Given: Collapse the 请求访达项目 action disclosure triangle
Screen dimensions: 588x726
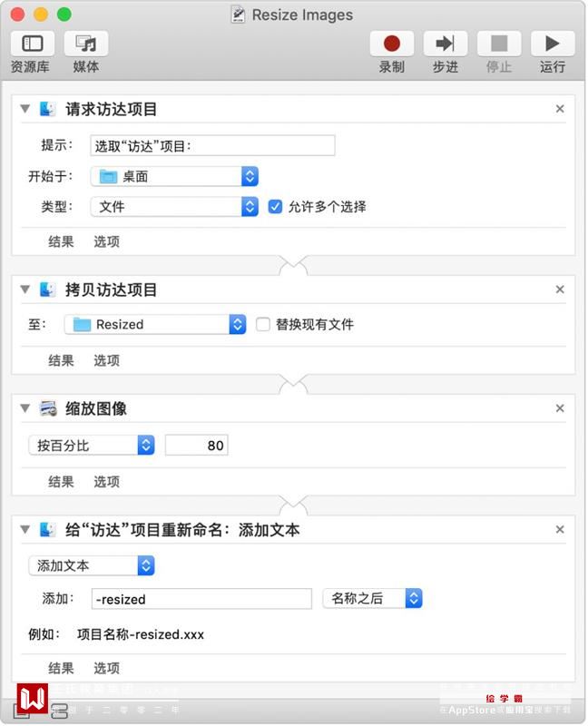Looking at the screenshot, I should pos(25,109).
